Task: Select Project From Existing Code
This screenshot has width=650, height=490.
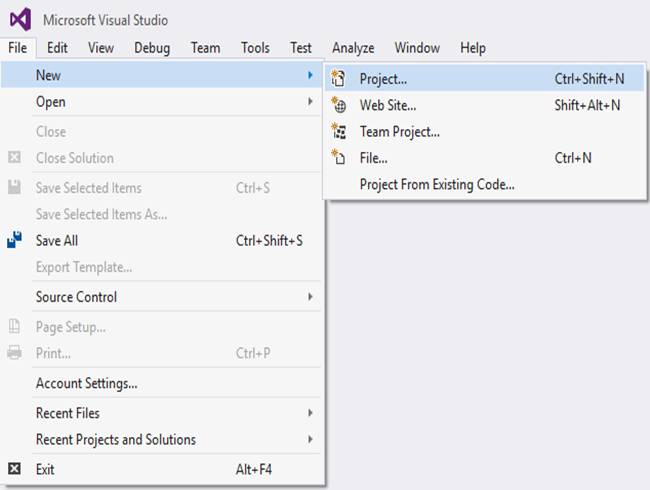Action: [x=437, y=184]
